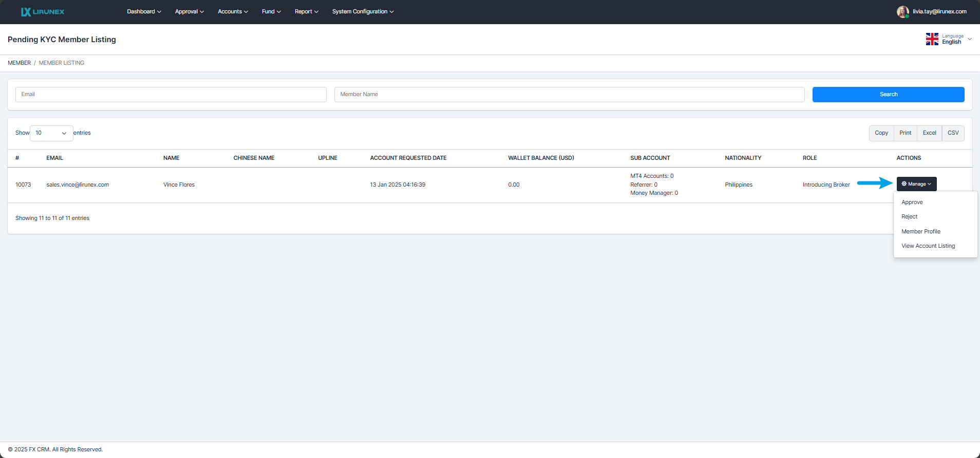This screenshot has height=458, width=980.
Task: Open System Configuration menu
Action: 363,12
